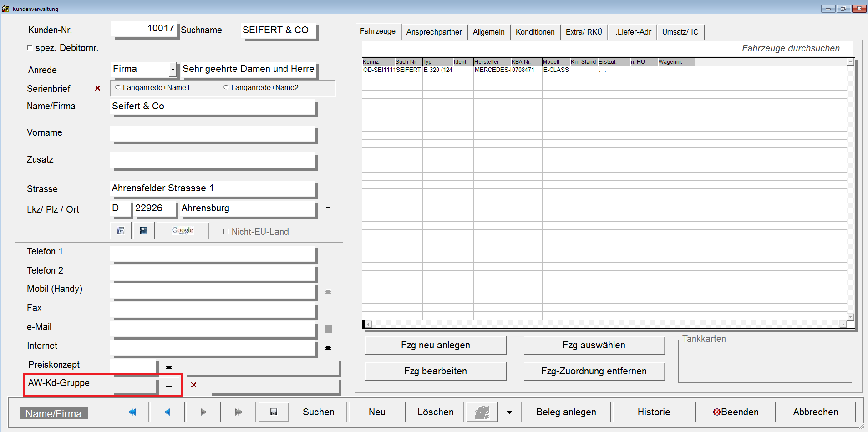Clear AW-Kd-Gruppe with the red X
This screenshot has height=432, width=868.
click(x=194, y=385)
